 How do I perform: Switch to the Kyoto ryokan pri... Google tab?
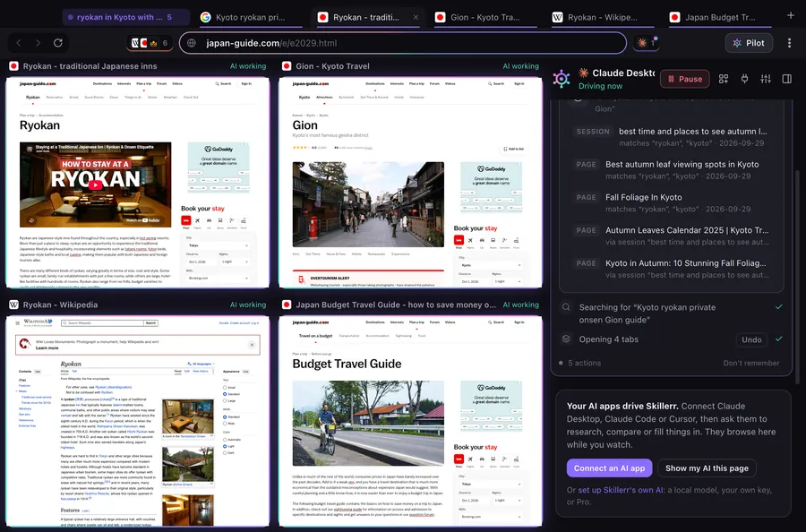(x=251, y=17)
